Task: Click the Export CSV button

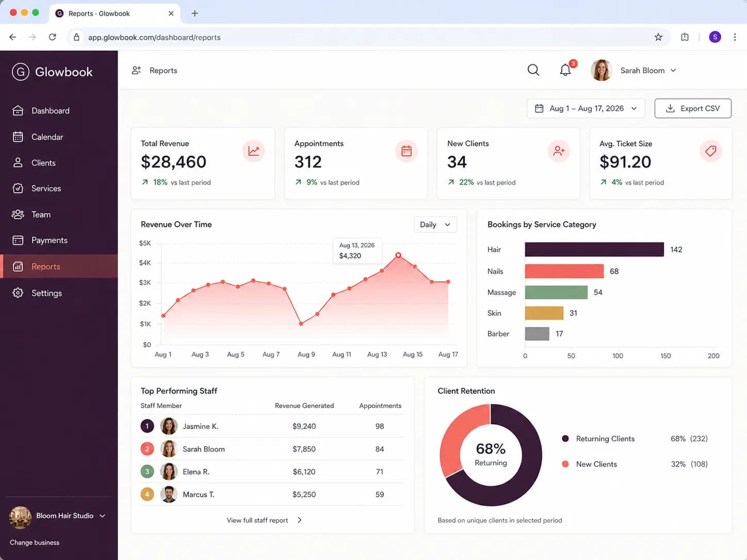Action: 693,108
